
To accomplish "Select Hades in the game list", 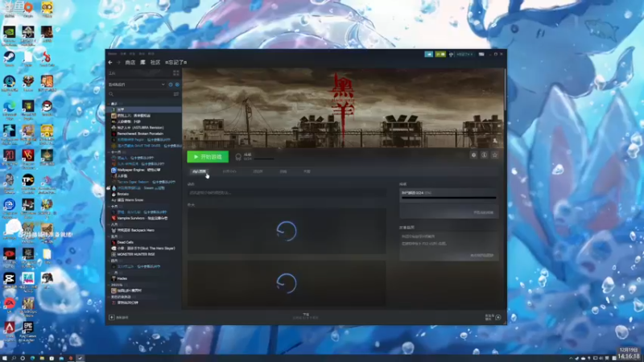I will tap(122, 278).
